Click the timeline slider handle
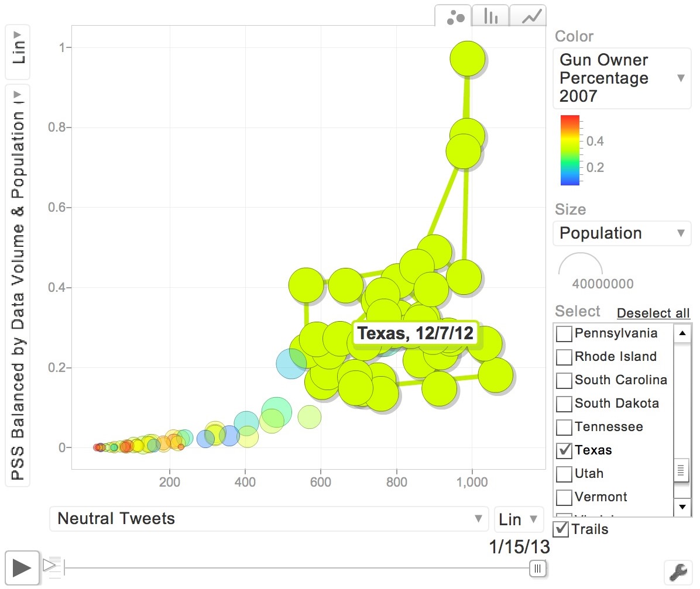 (x=537, y=568)
